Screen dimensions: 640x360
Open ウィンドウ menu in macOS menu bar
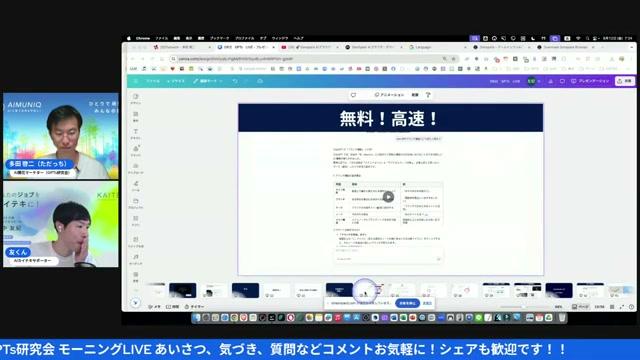tap(280, 38)
